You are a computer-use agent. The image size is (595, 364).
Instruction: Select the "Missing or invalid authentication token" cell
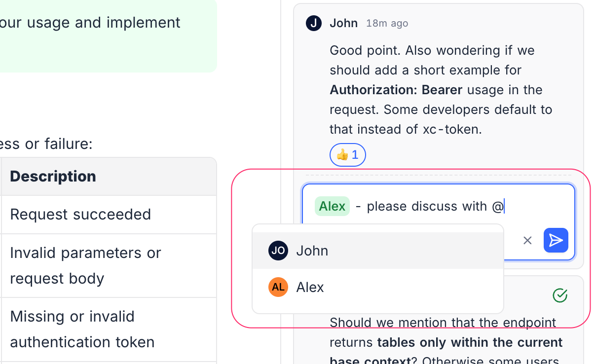tap(82, 329)
